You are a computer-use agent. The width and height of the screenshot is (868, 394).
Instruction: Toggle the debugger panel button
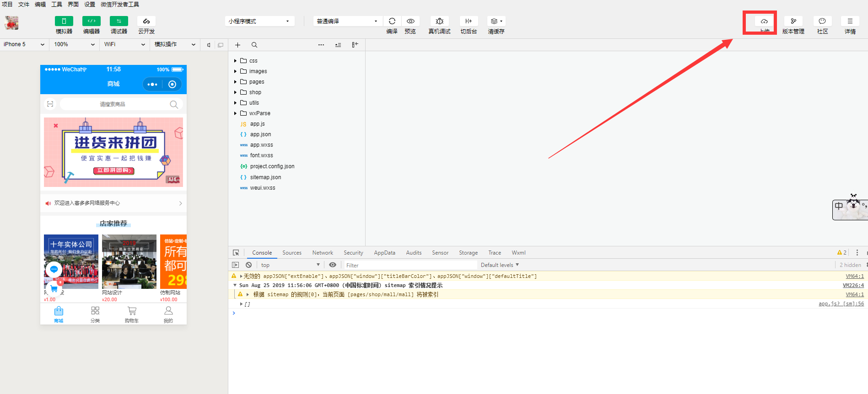pos(119,21)
